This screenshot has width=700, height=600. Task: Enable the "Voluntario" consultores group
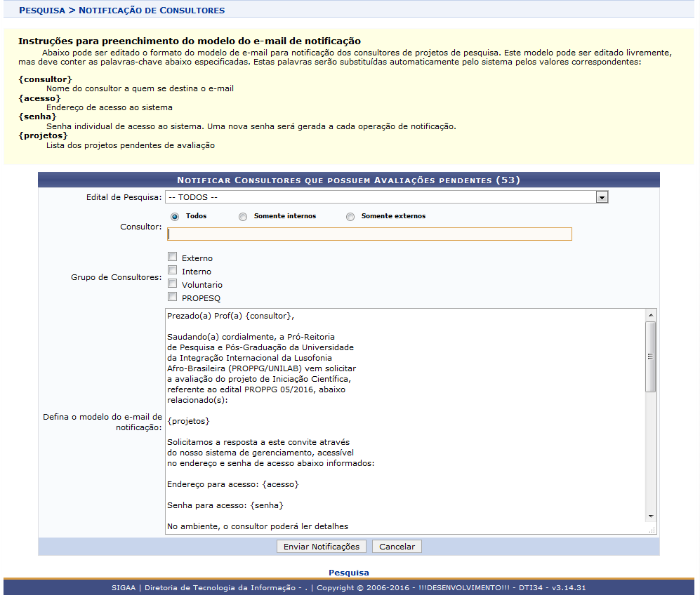(x=172, y=284)
